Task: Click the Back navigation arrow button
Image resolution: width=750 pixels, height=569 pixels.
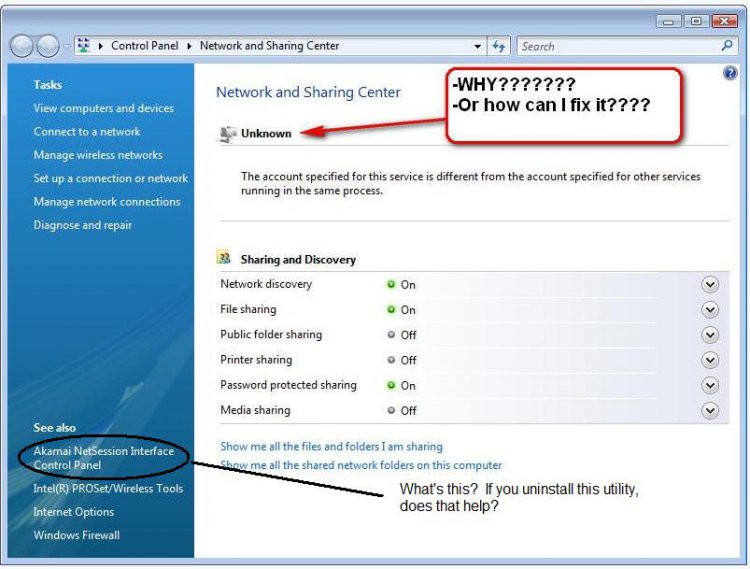Action: [22, 46]
